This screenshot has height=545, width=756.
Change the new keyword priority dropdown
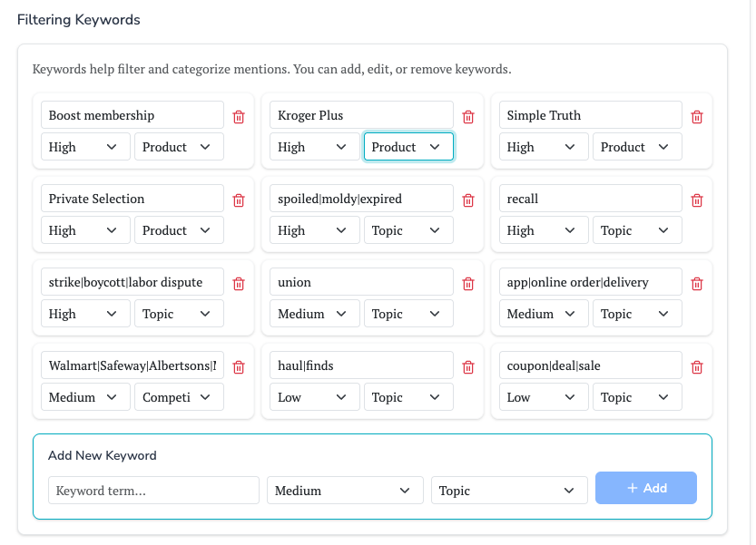pos(344,491)
